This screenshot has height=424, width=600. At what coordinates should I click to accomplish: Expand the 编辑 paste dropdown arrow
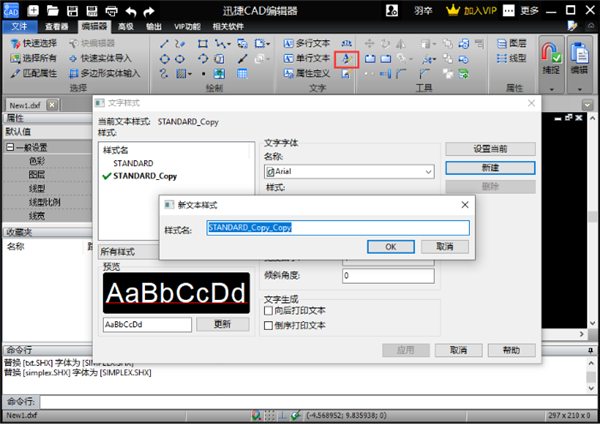579,89
